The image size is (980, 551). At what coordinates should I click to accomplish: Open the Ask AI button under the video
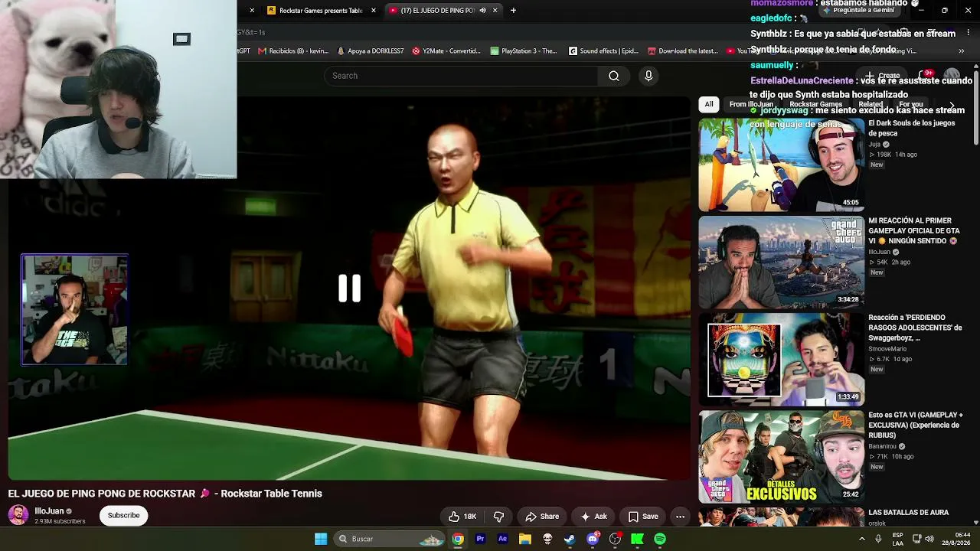tap(593, 517)
